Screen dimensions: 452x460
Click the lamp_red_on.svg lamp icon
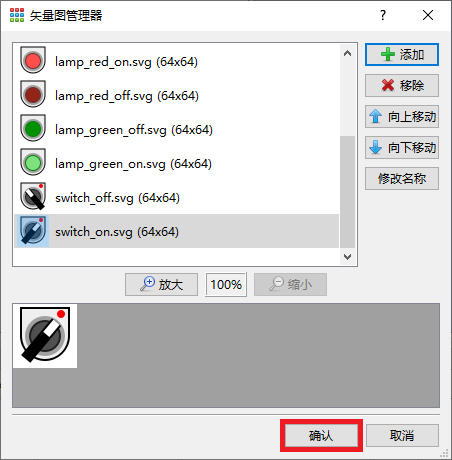tap(33, 60)
